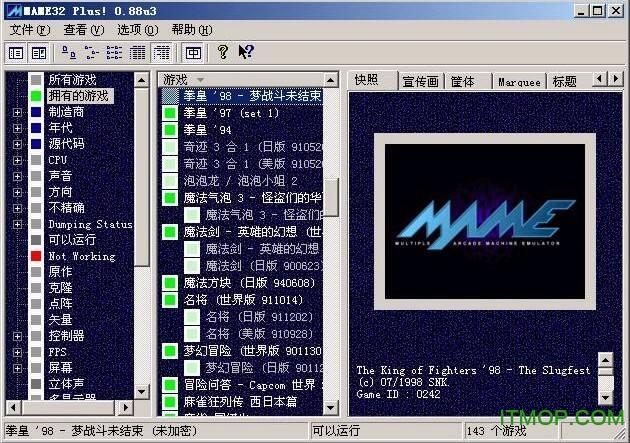
Task: Click icon beside 泡泡龙 / 泡泡小姐 2
Action: (x=170, y=181)
